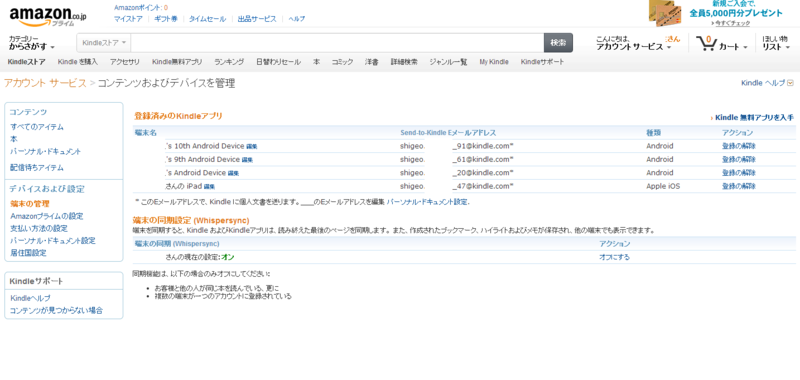Screen dimensions: 800x380
Task: Select 本 nav item
Action: [316, 62]
